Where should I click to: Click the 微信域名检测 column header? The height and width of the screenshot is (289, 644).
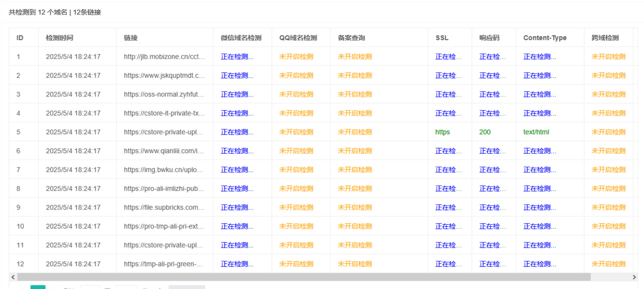click(241, 38)
